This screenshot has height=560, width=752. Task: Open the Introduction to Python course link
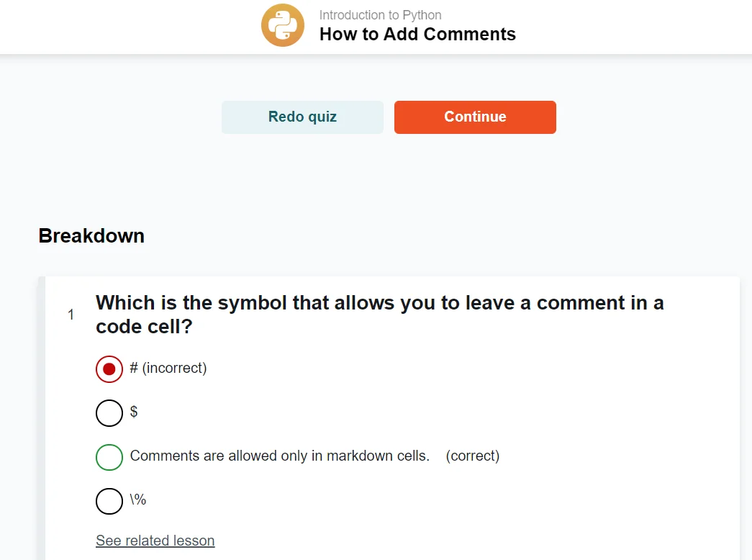click(380, 14)
